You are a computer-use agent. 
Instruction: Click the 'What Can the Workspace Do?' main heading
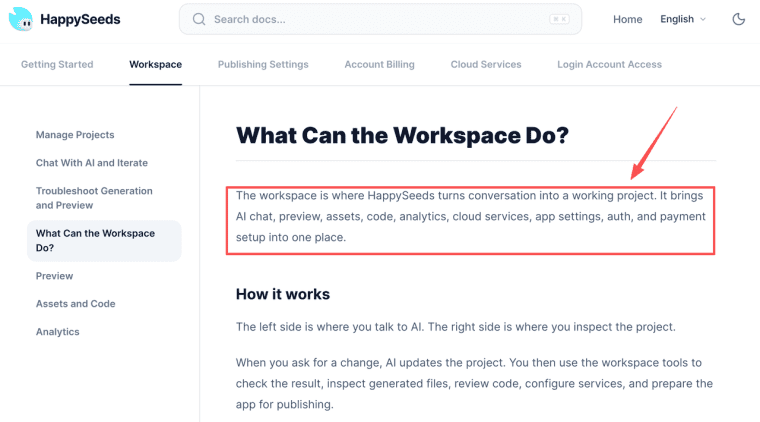coord(402,135)
